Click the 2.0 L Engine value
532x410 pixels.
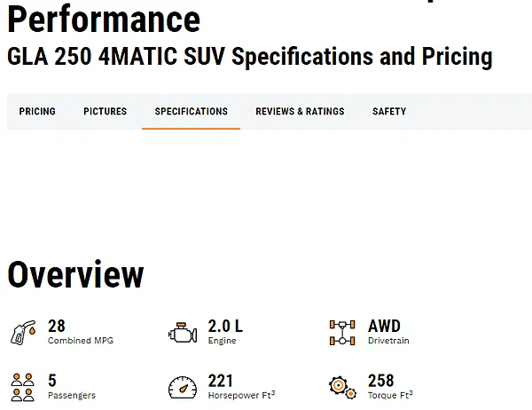tap(225, 327)
